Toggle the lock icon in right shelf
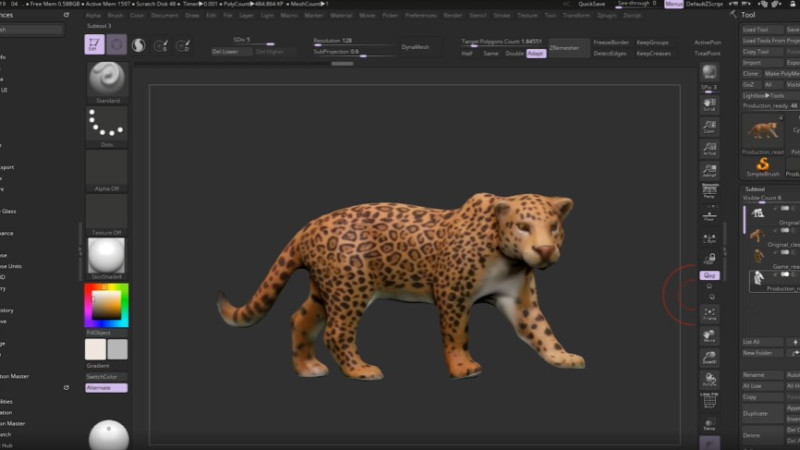The width and height of the screenshot is (800, 450). pyautogui.click(x=709, y=258)
